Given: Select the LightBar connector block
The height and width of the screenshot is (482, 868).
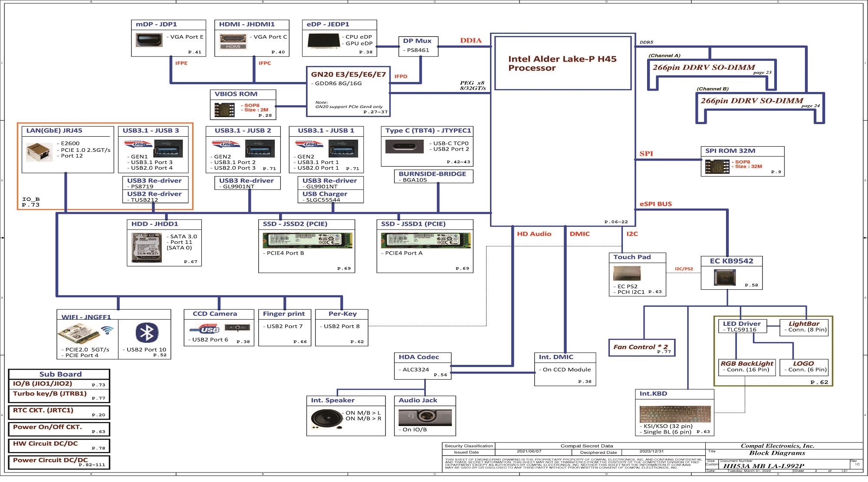Looking at the screenshot, I should [804, 328].
